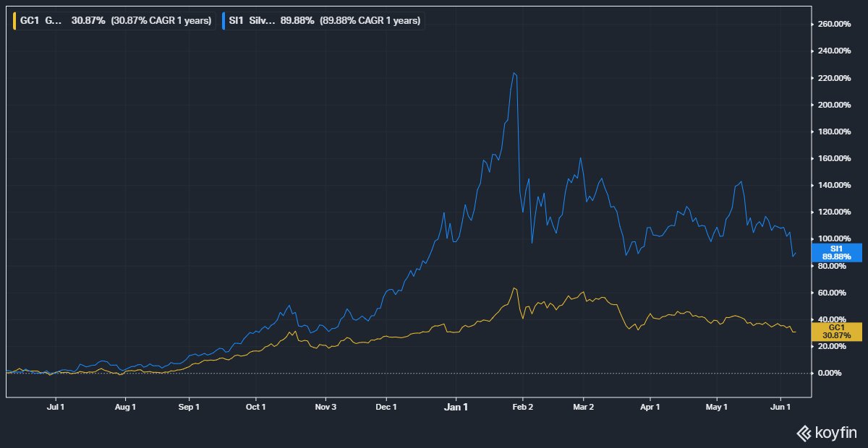Click the Jul 1 date label
This screenshot has height=448, width=868.
(56, 407)
